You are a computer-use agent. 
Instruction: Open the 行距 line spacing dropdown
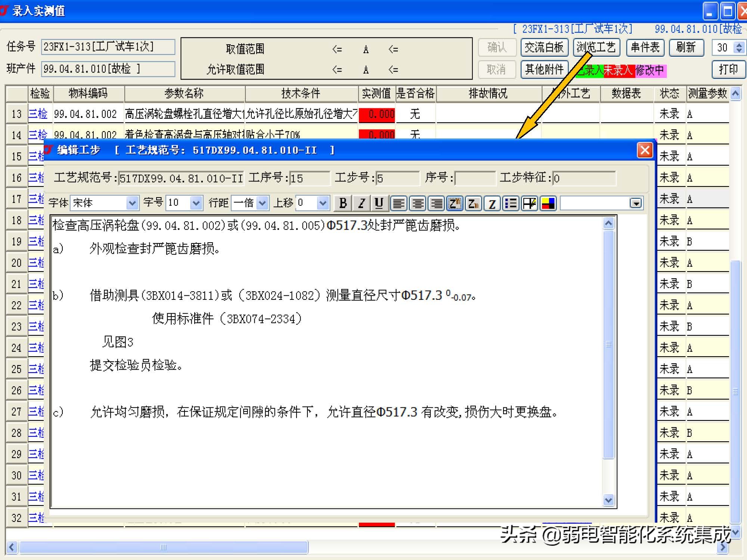pyautogui.click(x=263, y=203)
